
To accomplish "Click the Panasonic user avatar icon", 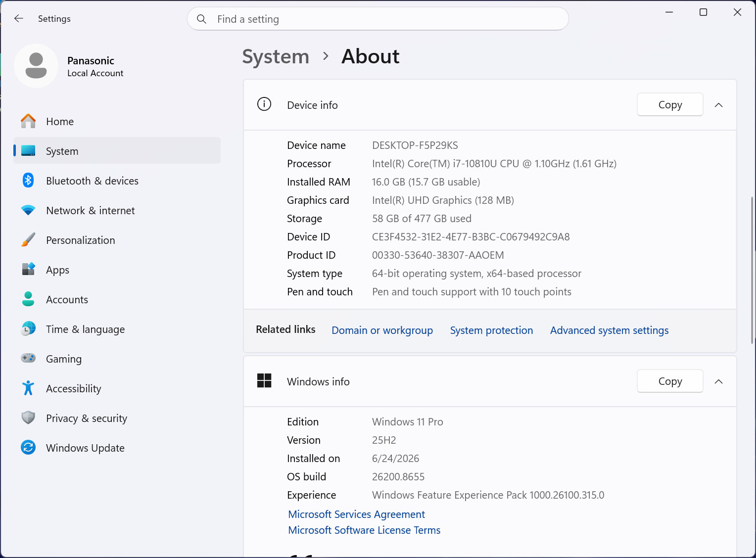I will click(36, 66).
